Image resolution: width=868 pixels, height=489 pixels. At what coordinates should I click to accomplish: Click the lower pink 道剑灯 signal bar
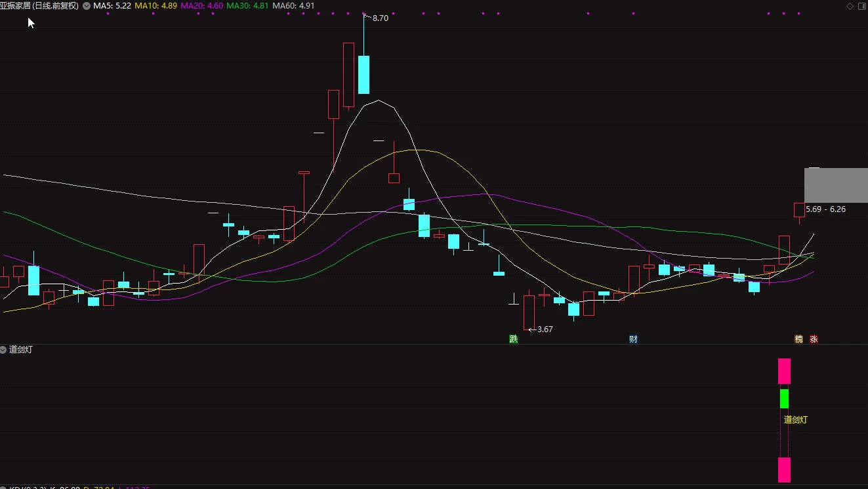click(x=784, y=470)
